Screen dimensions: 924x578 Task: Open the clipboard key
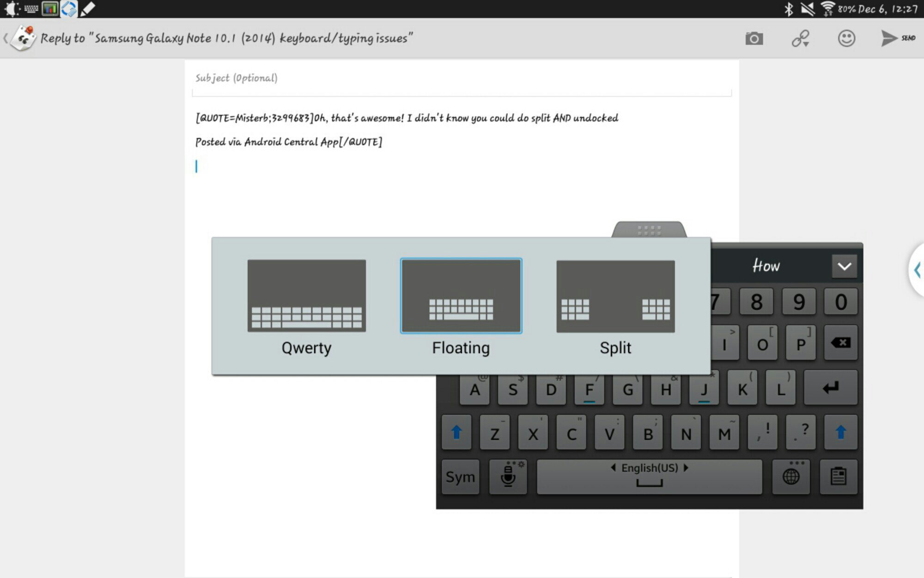click(839, 477)
